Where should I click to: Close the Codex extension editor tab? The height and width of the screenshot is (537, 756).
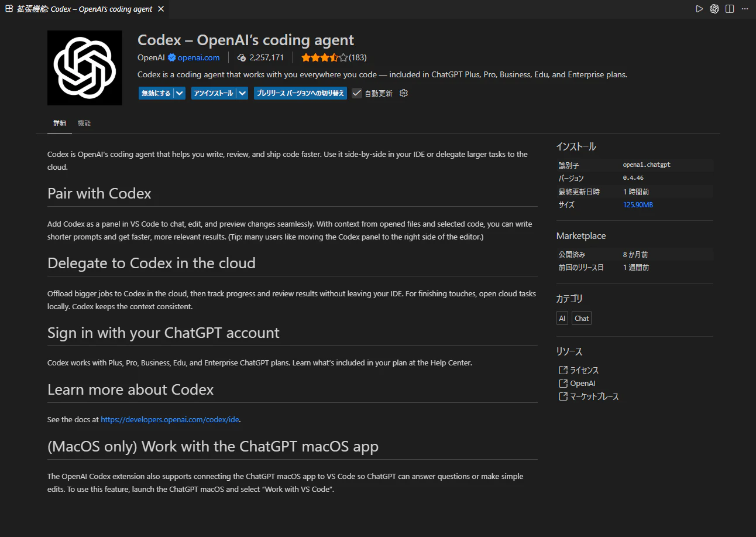pyautogui.click(x=161, y=9)
